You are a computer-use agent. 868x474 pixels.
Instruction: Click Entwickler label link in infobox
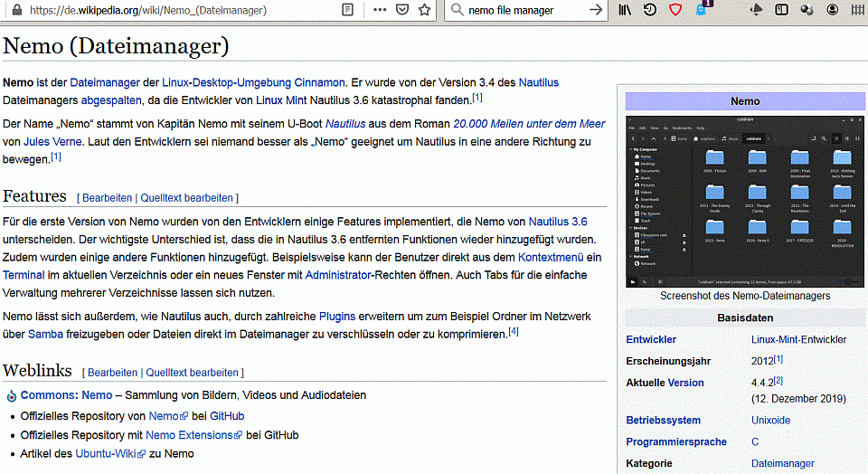coord(651,339)
